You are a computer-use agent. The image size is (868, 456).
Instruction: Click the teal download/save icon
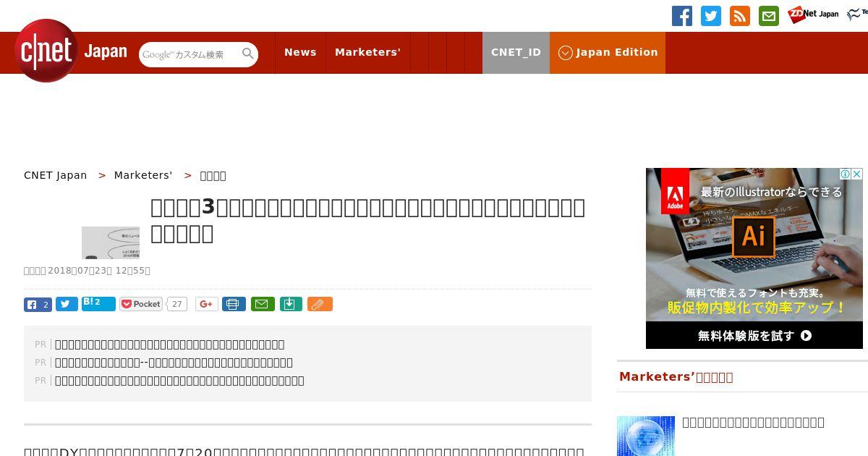pos(290,304)
